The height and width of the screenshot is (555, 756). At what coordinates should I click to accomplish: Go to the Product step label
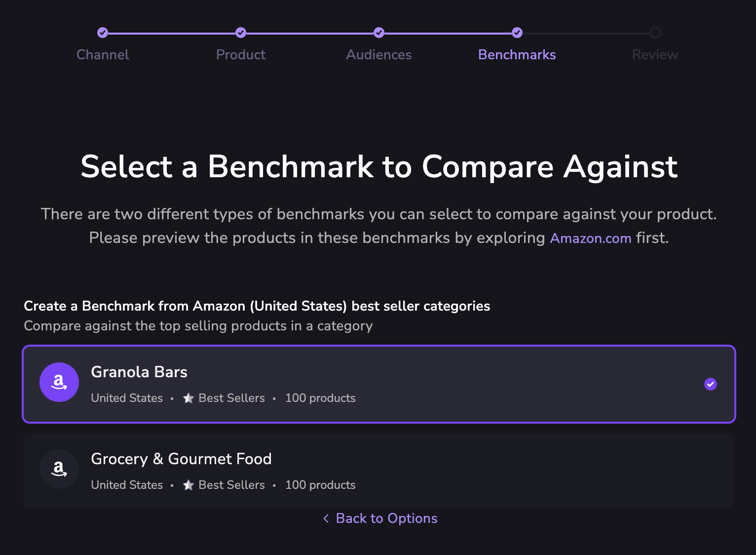point(241,55)
